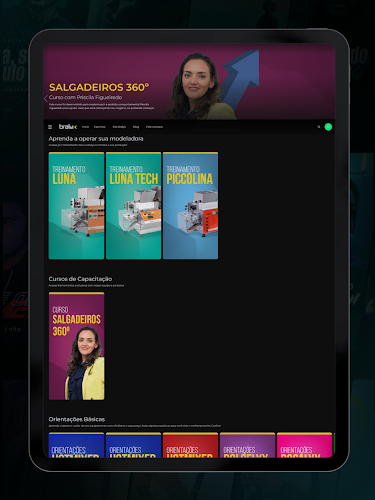The width and height of the screenshot is (375, 500).
Task: Click the Bralyx logo
Action: [x=68, y=127]
